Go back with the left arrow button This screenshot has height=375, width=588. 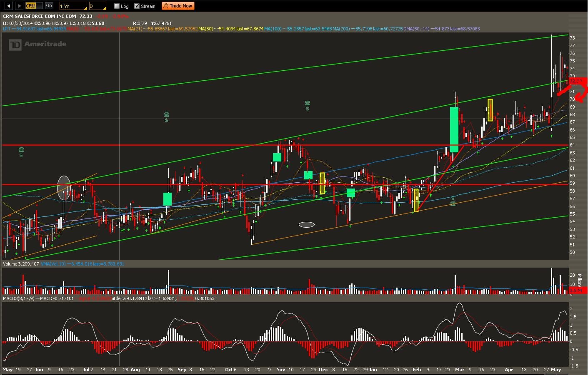tap(8, 6)
